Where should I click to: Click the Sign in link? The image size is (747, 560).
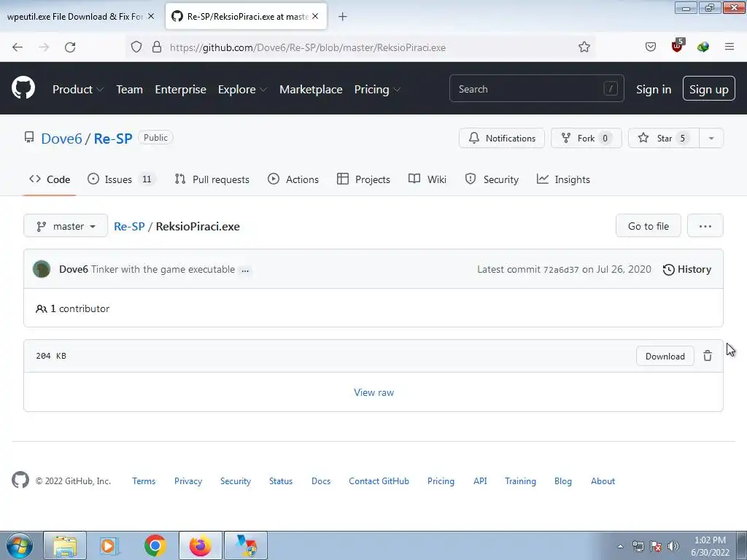[654, 90]
